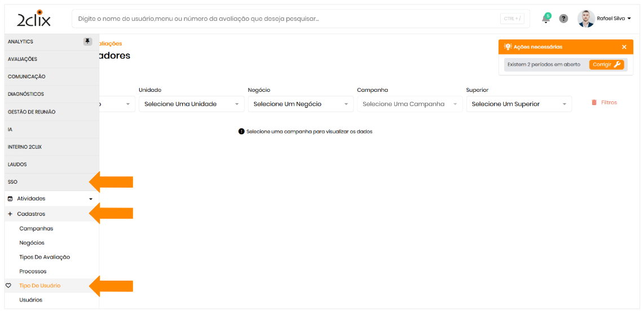The width and height of the screenshot is (644, 315).
Task: Close the Ações necessárias notification panel
Action: 624,47
